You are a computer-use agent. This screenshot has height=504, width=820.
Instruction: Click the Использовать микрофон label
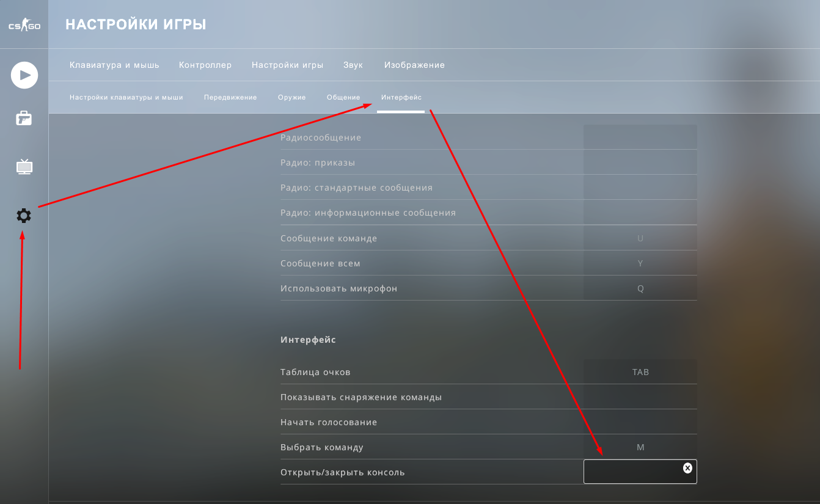pos(339,288)
